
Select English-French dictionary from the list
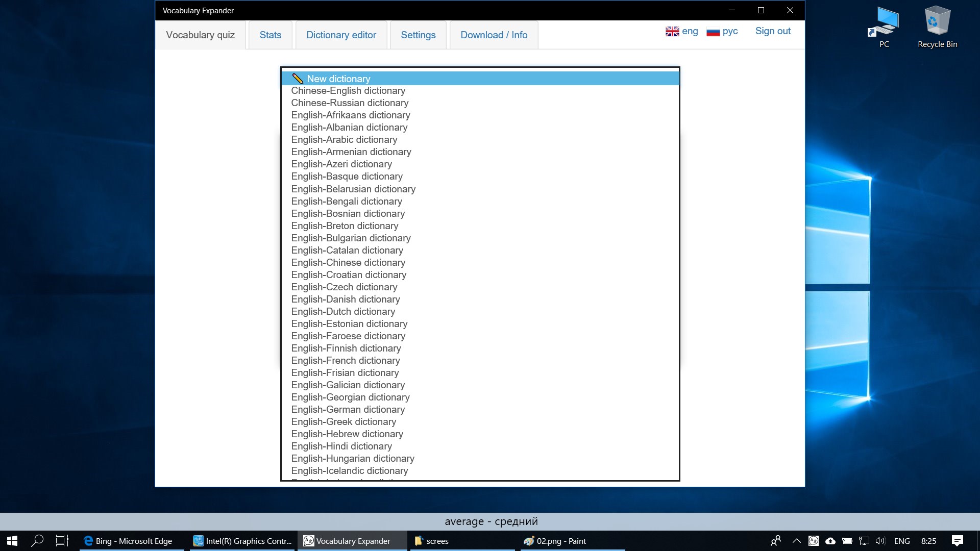[346, 361]
